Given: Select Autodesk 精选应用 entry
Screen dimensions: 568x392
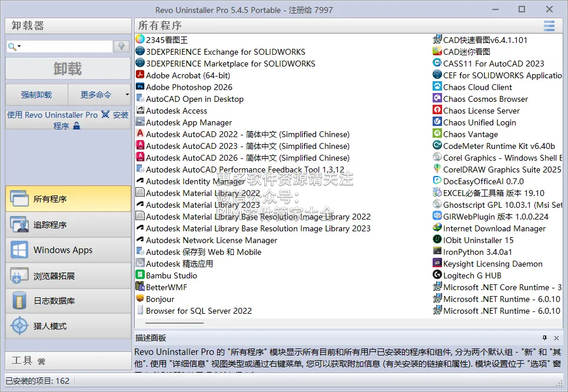Looking at the screenshot, I should click(x=175, y=263).
